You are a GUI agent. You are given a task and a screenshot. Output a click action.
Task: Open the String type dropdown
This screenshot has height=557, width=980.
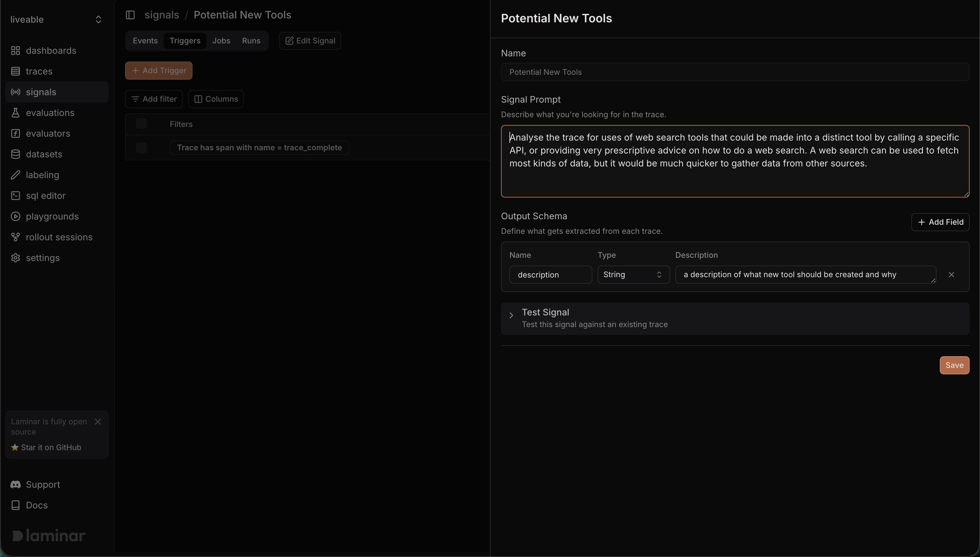click(x=633, y=275)
